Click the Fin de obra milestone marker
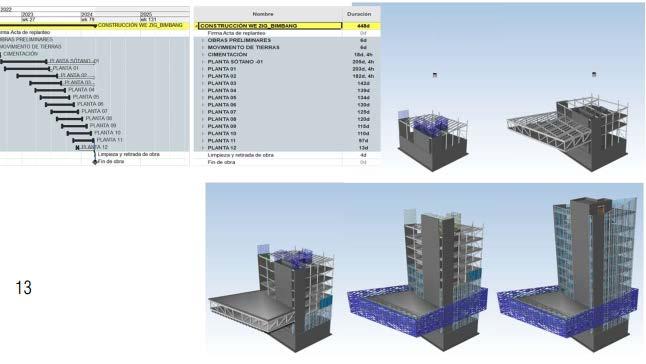 95,162
